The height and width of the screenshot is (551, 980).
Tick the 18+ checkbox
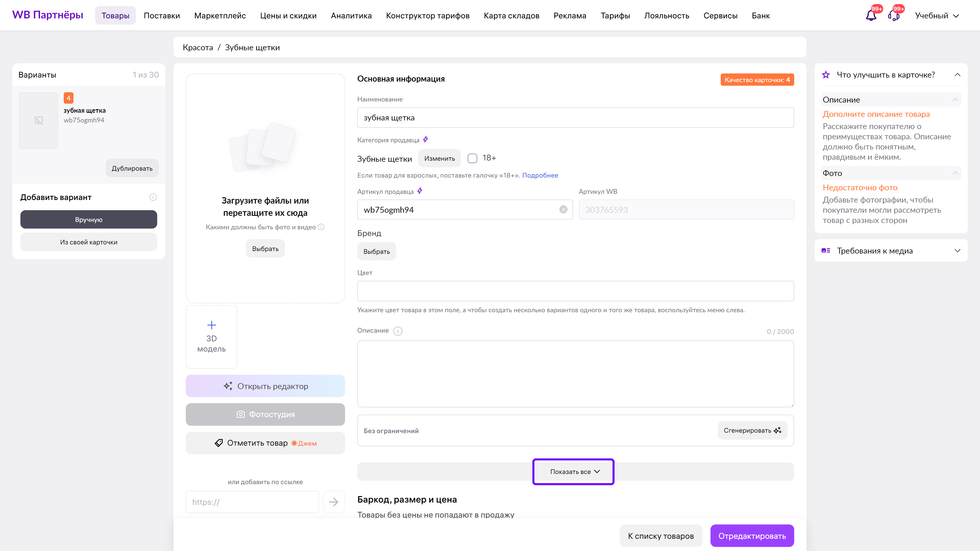[x=472, y=158]
